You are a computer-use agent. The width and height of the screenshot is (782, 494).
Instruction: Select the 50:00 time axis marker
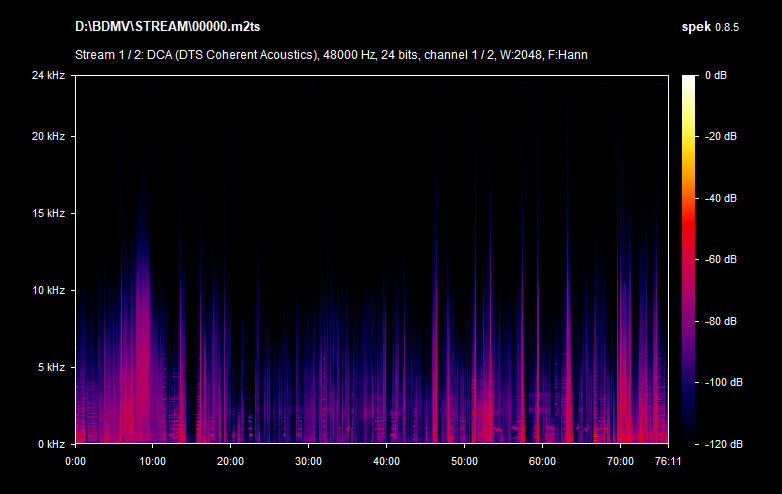pos(464,461)
